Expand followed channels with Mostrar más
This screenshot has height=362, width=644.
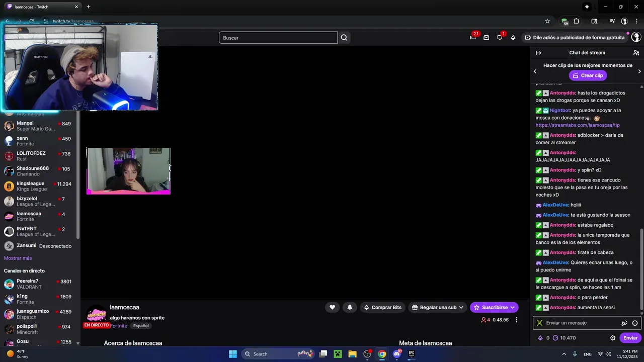click(18, 258)
